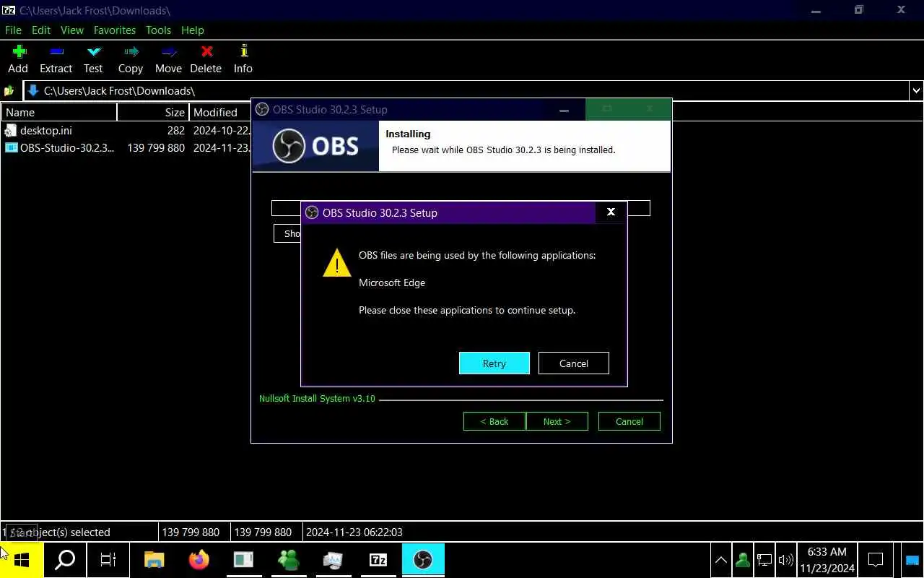Expand the address bar path dropdown
The image size is (924, 578).
click(916, 91)
